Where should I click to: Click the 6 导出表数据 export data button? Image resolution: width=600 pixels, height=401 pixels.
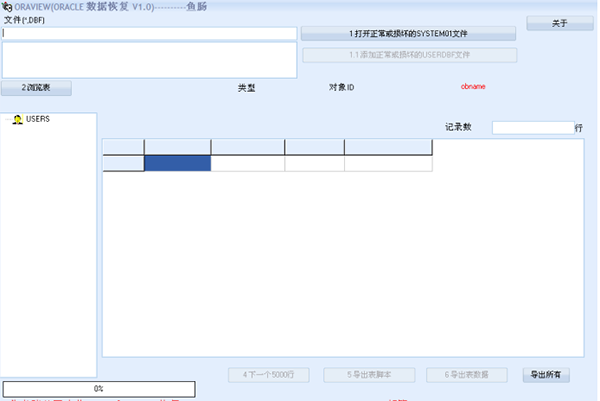click(x=467, y=375)
